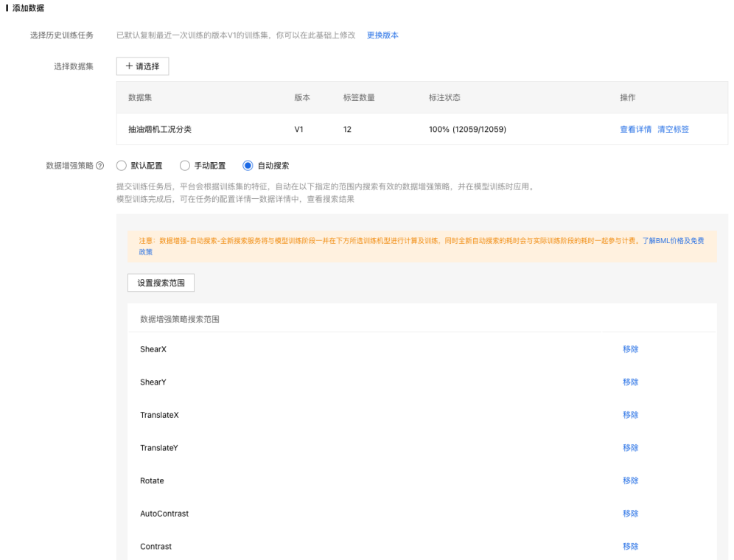
Task: Click the 数据集 column header
Action: tap(140, 98)
